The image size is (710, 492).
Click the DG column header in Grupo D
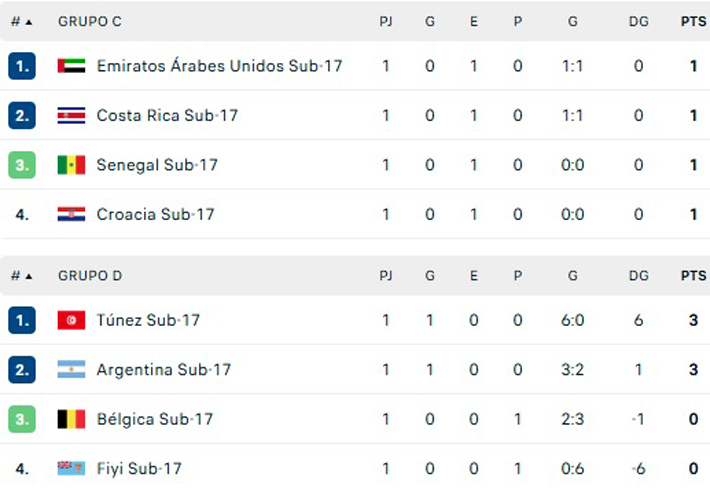coord(638,275)
